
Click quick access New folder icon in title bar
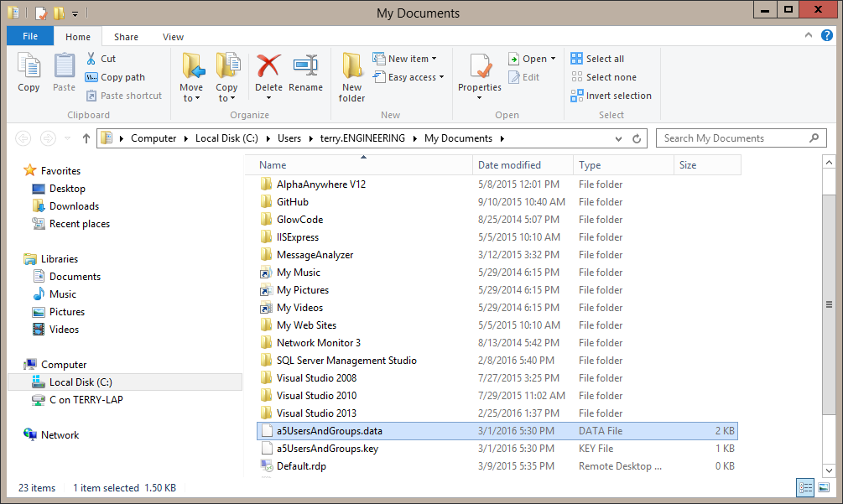(59, 13)
